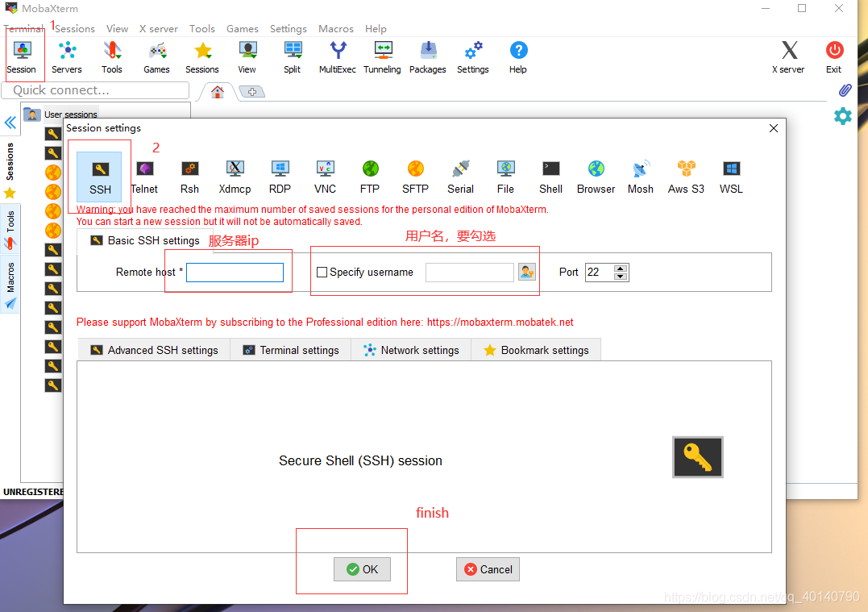This screenshot has height=612, width=868.
Task: Open the Macros menu
Action: [x=336, y=29]
